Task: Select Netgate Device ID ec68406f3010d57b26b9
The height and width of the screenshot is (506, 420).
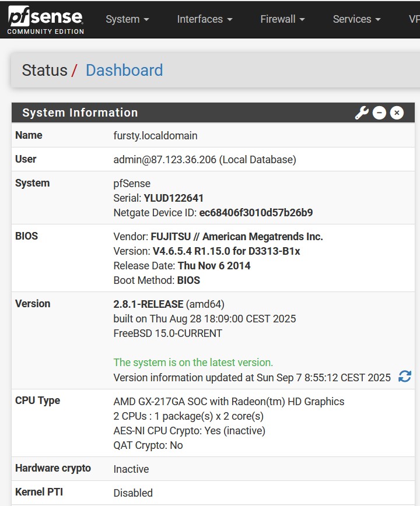Action: pyautogui.click(x=256, y=213)
